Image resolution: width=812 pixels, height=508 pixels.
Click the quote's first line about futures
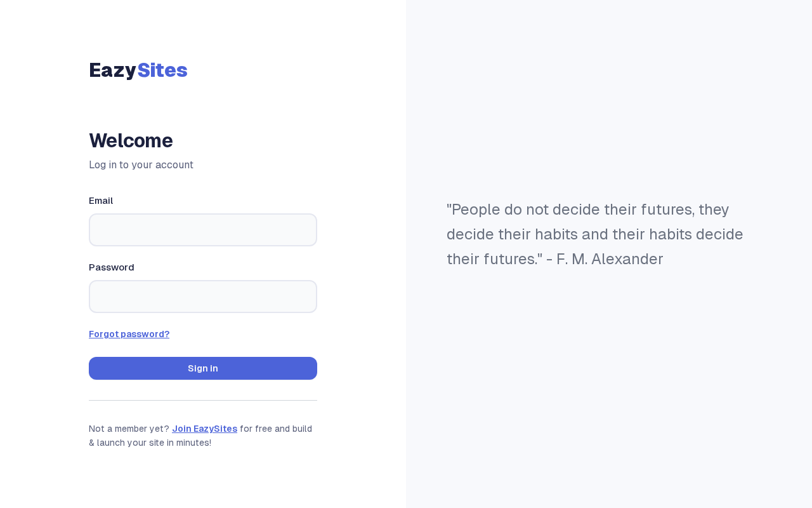(x=587, y=210)
